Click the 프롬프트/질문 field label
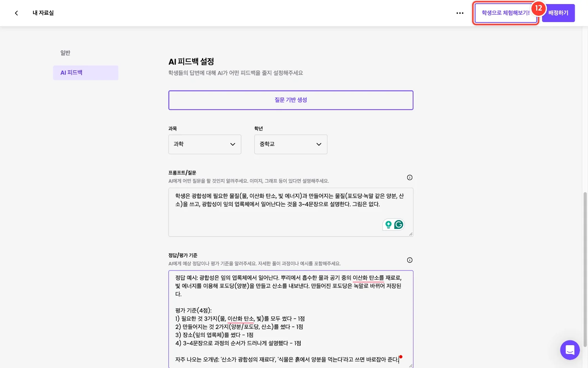The width and height of the screenshot is (588, 368). coord(182,173)
